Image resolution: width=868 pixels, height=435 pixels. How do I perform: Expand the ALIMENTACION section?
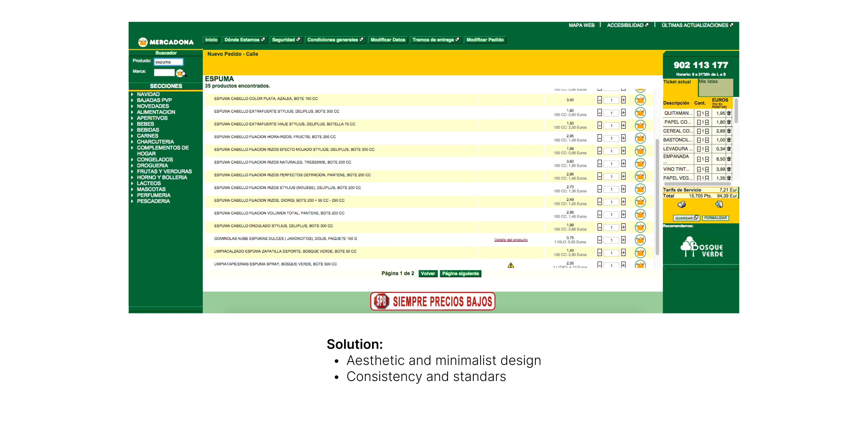pyautogui.click(x=156, y=112)
